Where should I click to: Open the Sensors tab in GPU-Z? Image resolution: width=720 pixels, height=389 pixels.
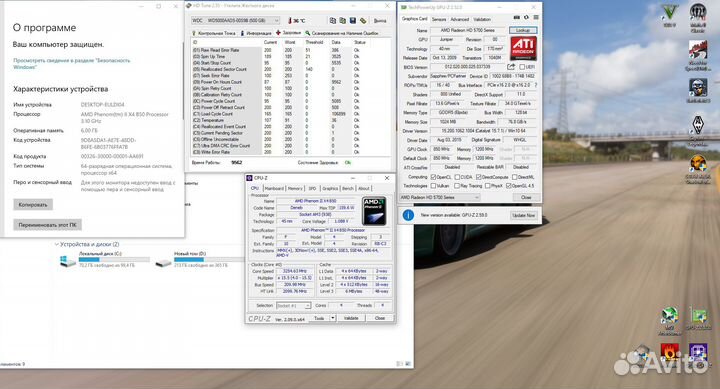click(x=439, y=19)
